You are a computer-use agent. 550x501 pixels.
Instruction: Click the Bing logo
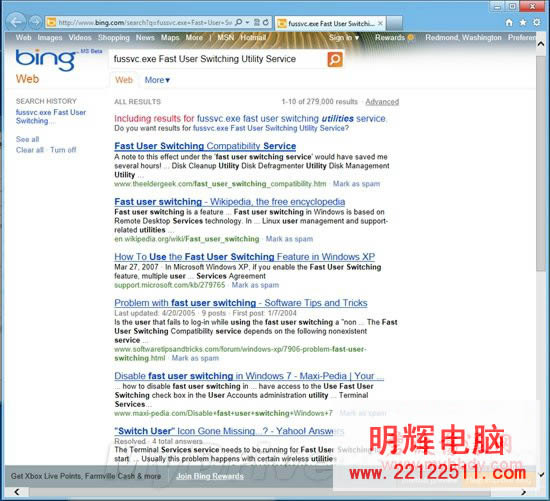[x=46, y=60]
